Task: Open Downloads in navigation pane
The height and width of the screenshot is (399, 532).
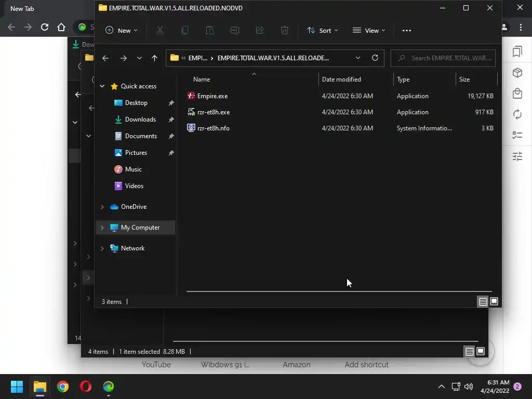Action: pos(140,119)
